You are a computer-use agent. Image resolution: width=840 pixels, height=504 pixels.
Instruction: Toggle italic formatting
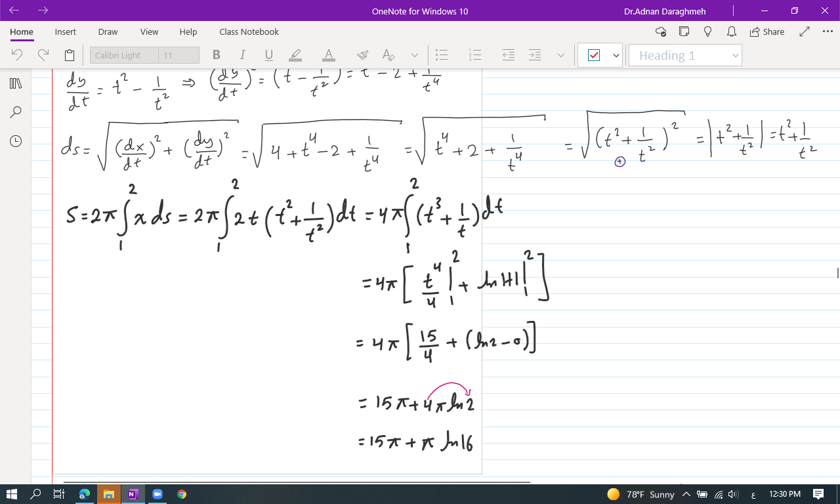pos(242,55)
